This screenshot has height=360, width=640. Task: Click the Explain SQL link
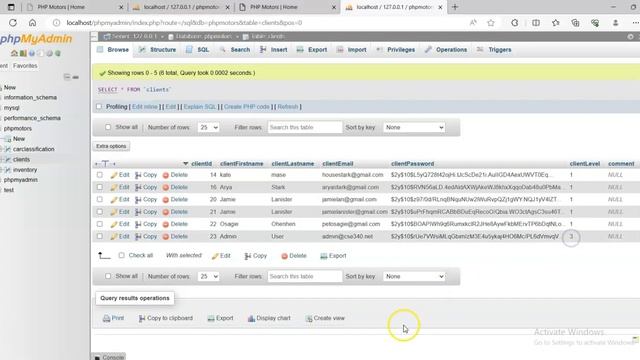coord(200,107)
